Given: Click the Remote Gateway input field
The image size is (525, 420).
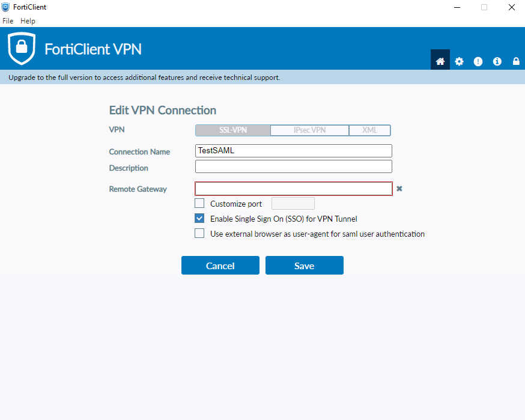Looking at the screenshot, I should 293,188.
